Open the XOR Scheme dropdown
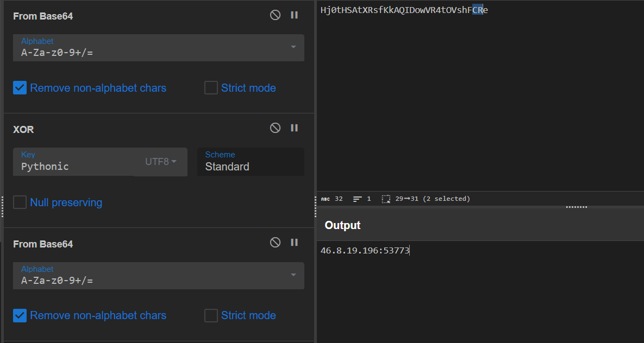The image size is (644, 343). tap(250, 162)
